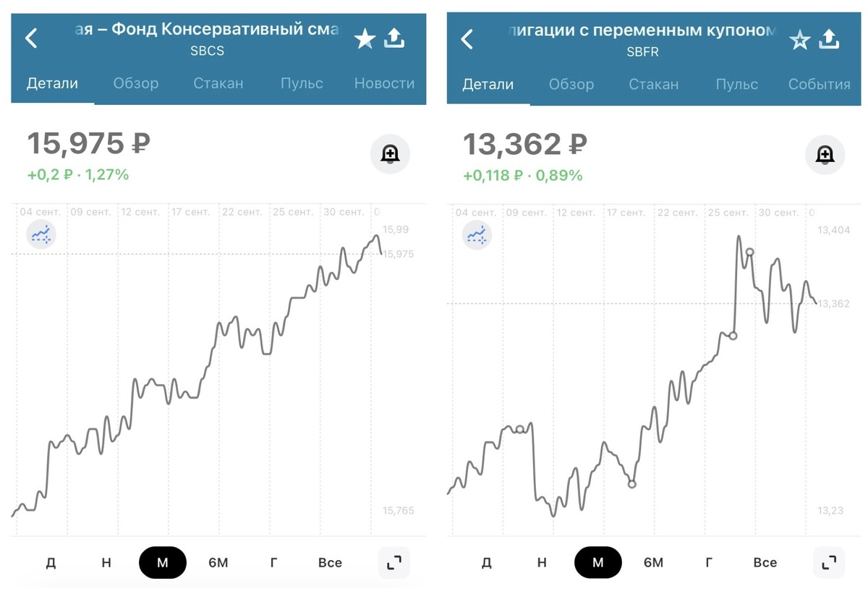
Task: Expand SBCS chart to fullscreen
Action: point(393,562)
